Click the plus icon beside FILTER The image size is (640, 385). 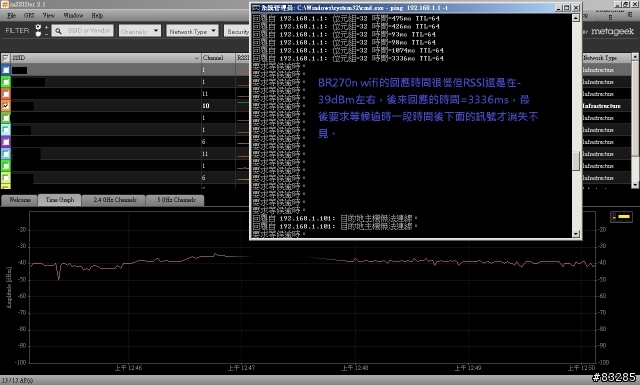tap(47, 28)
